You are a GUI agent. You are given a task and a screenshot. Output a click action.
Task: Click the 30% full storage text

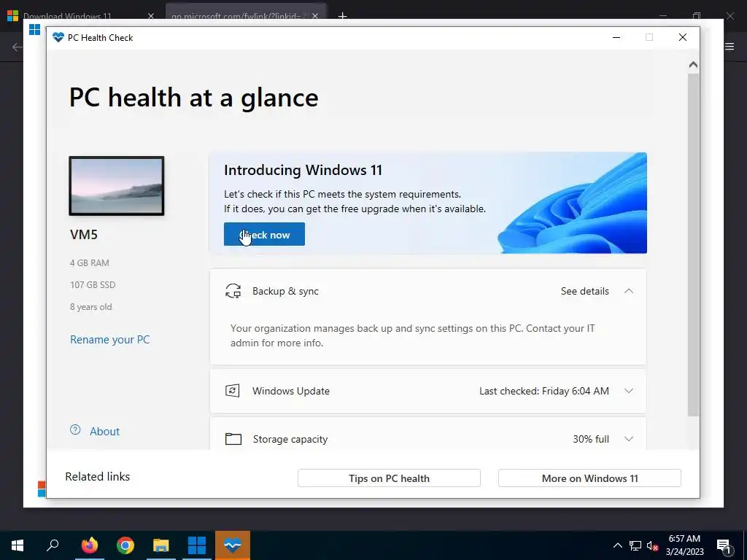click(x=591, y=439)
